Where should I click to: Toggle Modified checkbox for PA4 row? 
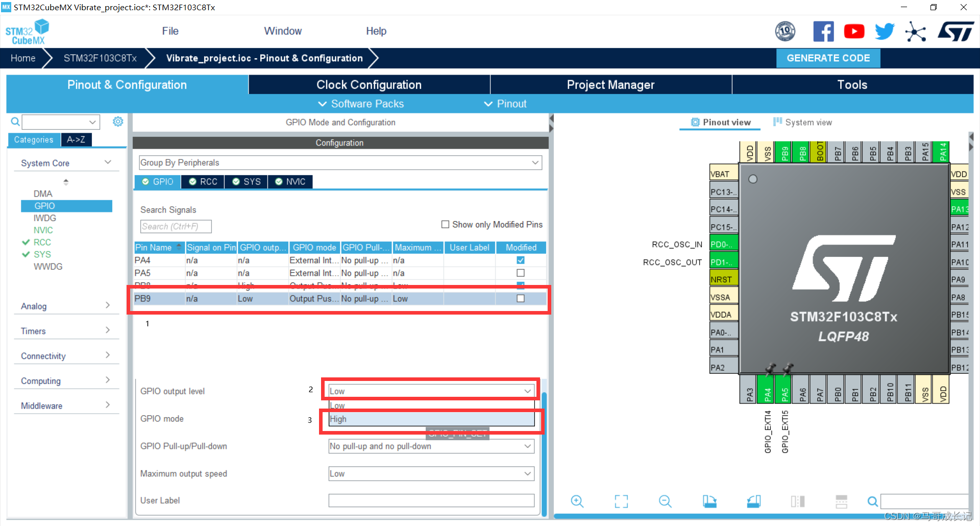[x=521, y=260]
